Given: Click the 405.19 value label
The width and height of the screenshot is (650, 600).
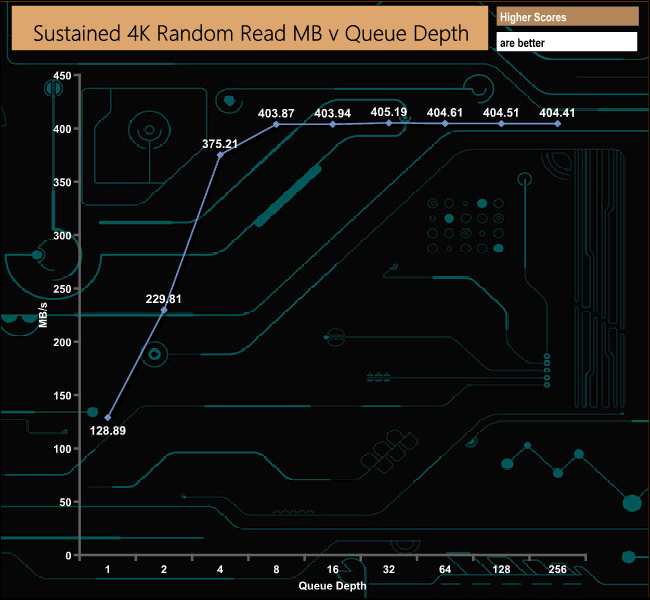Looking at the screenshot, I should coord(389,112).
